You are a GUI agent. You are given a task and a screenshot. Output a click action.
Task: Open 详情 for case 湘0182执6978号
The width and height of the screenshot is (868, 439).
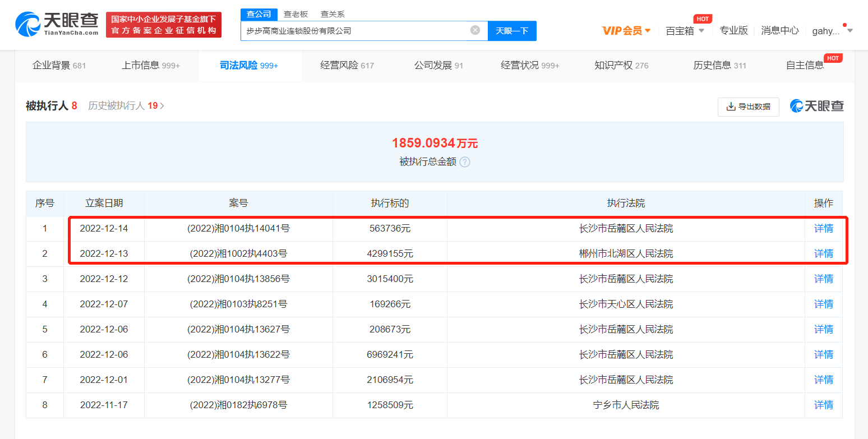(x=824, y=405)
